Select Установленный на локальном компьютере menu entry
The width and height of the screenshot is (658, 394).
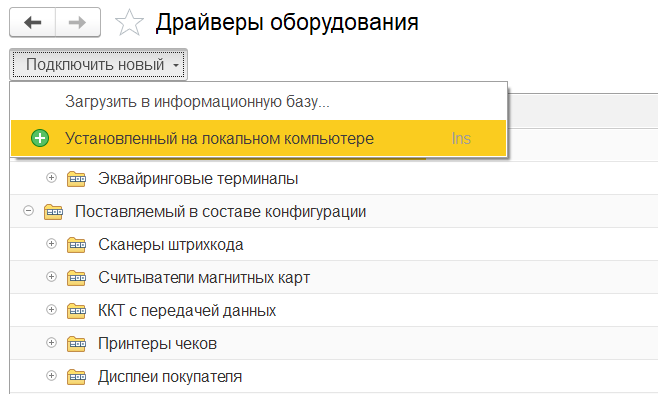click(258, 138)
